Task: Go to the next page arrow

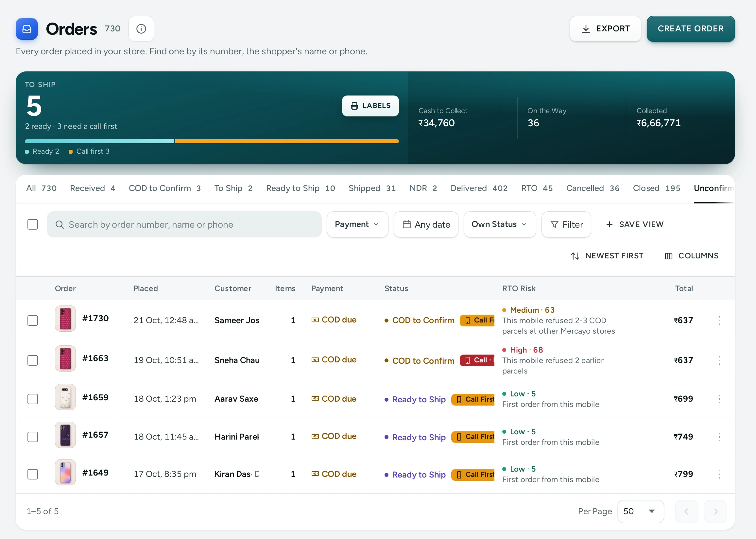Action: (x=715, y=512)
